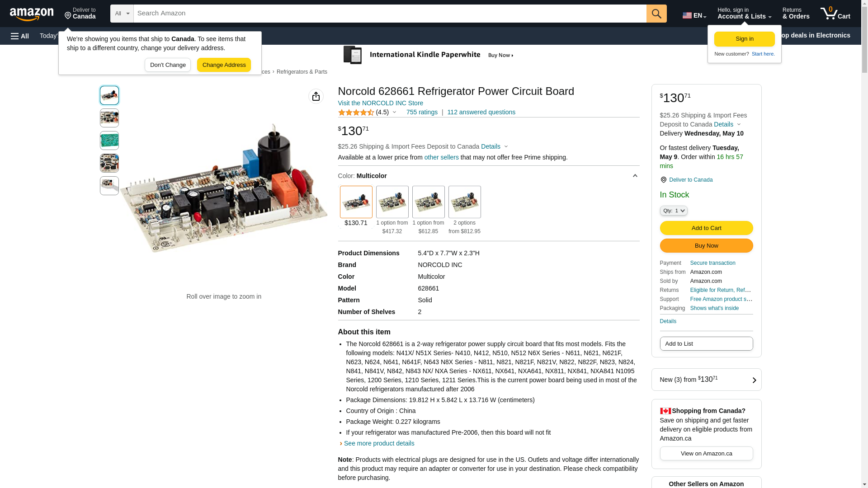The height and width of the screenshot is (488, 868).
Task: Click the star rating icons
Action: [x=356, y=113]
